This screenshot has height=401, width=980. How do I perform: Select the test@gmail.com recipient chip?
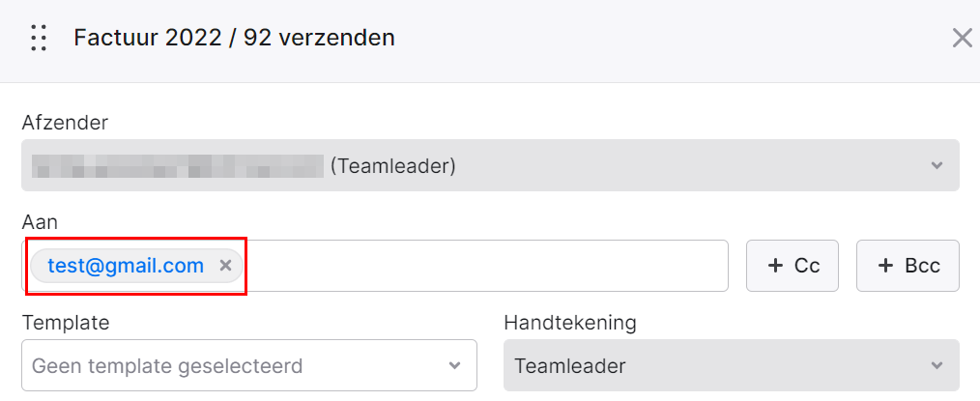126,266
